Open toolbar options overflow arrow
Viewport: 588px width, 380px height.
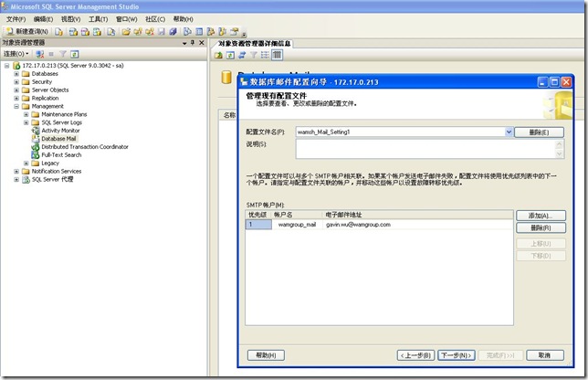pos(244,34)
